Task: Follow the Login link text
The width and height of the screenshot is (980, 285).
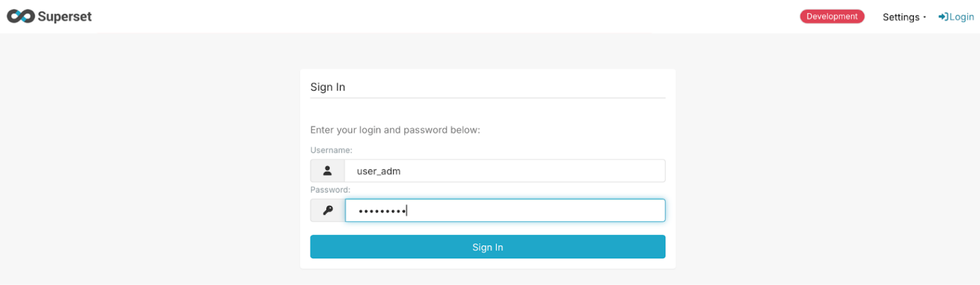Action: 961,17
